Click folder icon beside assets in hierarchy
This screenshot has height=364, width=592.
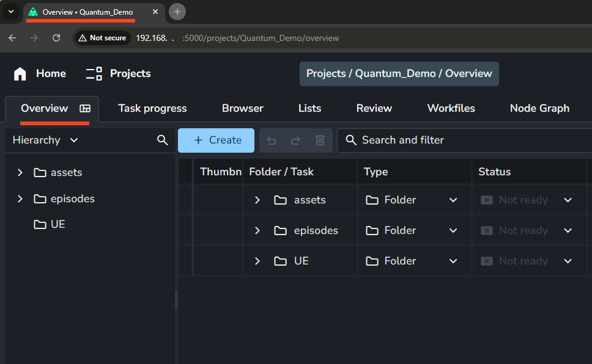tap(40, 172)
